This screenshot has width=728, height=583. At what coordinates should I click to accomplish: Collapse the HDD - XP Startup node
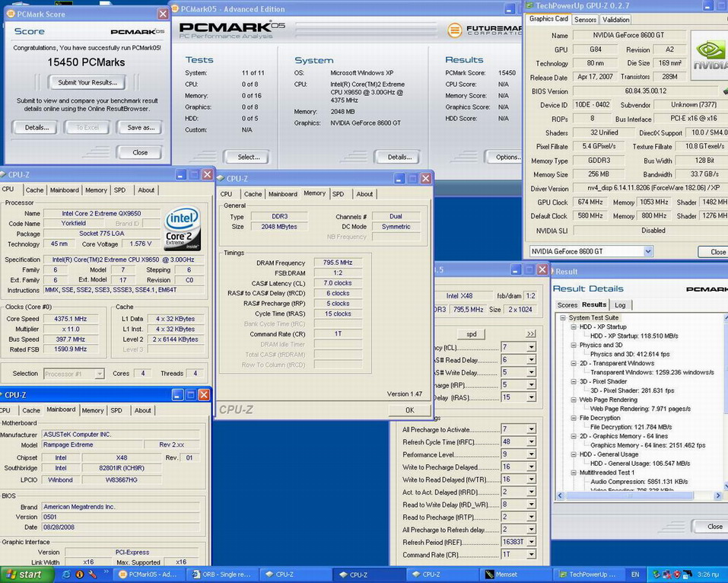pyautogui.click(x=574, y=327)
